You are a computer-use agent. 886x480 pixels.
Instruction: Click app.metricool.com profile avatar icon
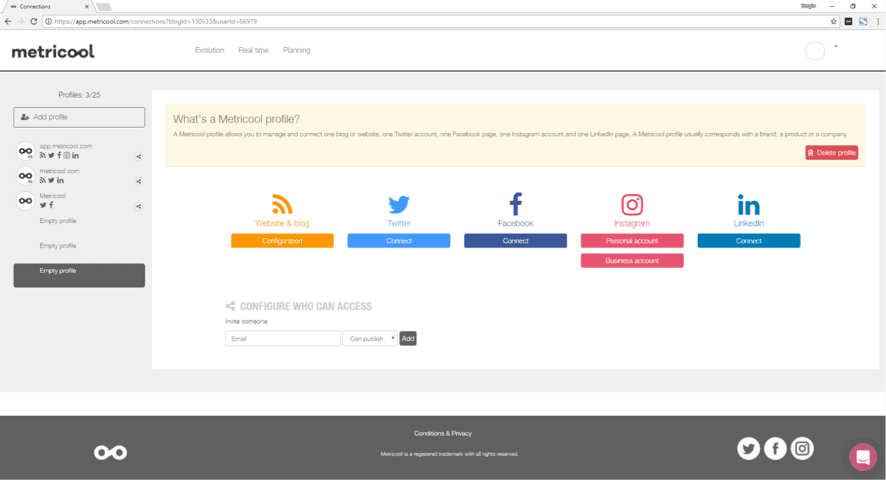click(25, 151)
